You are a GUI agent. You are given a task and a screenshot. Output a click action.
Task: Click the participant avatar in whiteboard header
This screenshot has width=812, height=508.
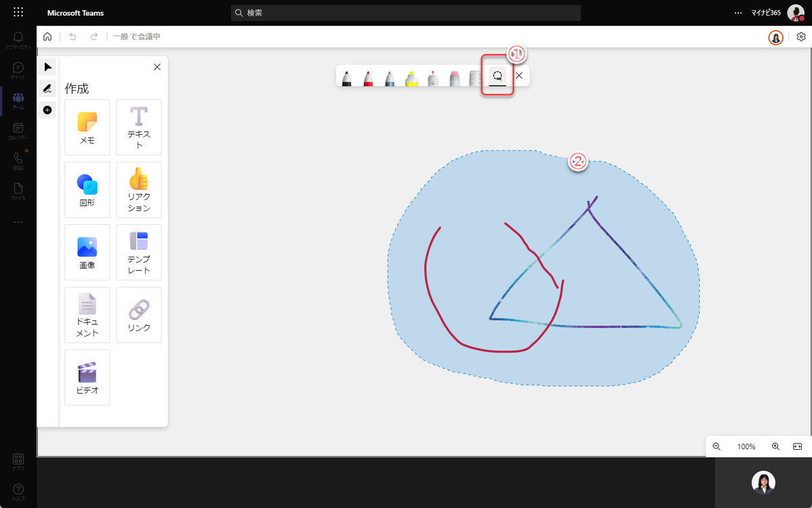(x=775, y=37)
